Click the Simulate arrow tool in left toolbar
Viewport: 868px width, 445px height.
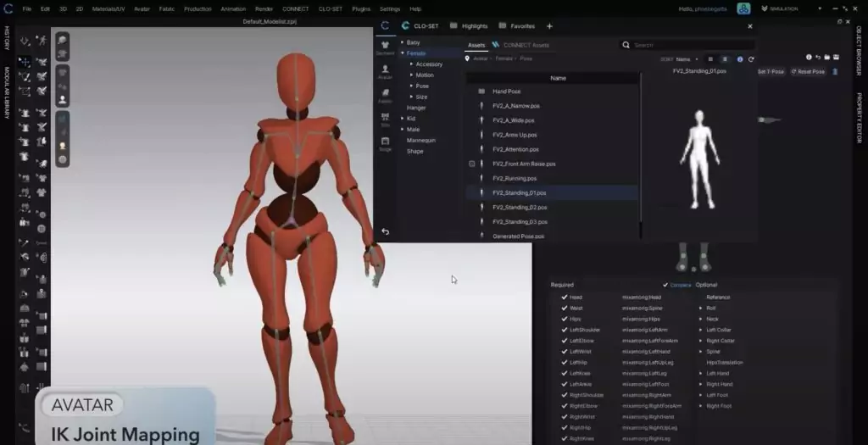click(x=25, y=41)
